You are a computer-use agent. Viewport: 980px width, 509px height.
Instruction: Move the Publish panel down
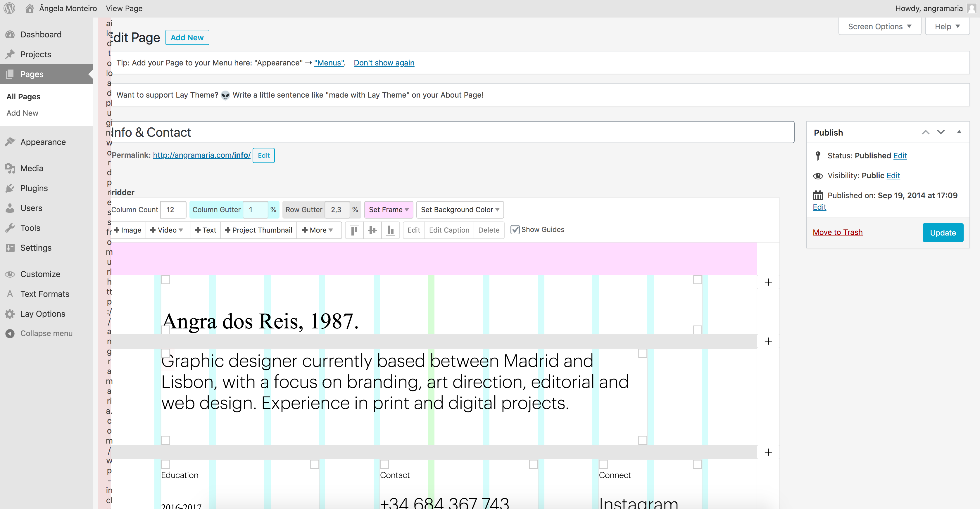click(x=941, y=132)
